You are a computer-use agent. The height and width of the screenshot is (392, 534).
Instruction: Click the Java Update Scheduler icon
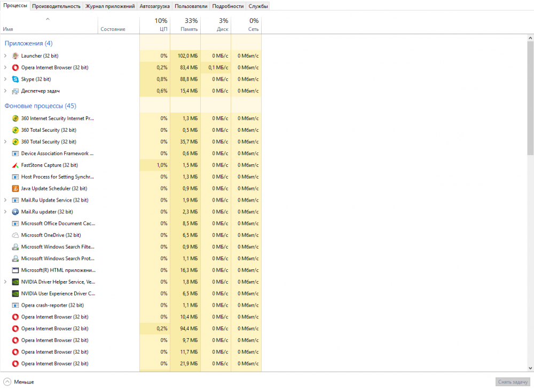click(x=15, y=188)
